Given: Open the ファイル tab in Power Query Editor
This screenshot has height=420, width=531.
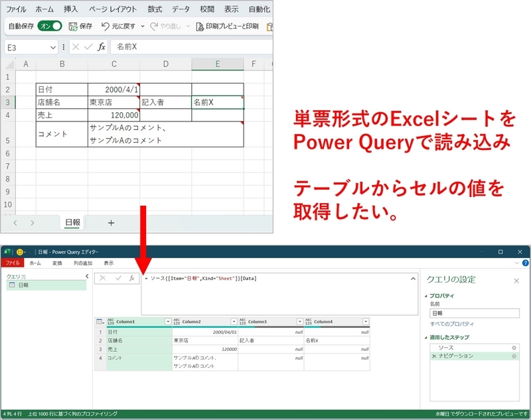Looking at the screenshot, I should [x=13, y=263].
